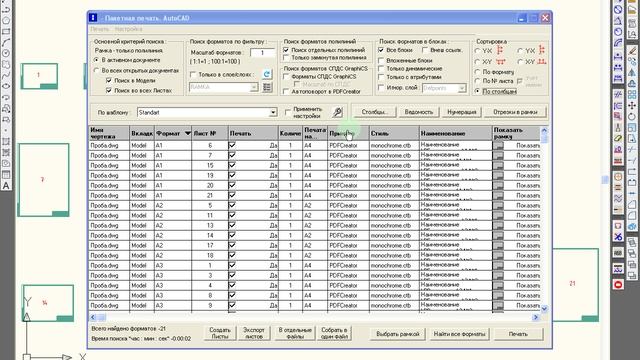Click show-frame icon in sheet 6 row
Image resolution: width=640 pixels, height=360 pixels.
498,145
